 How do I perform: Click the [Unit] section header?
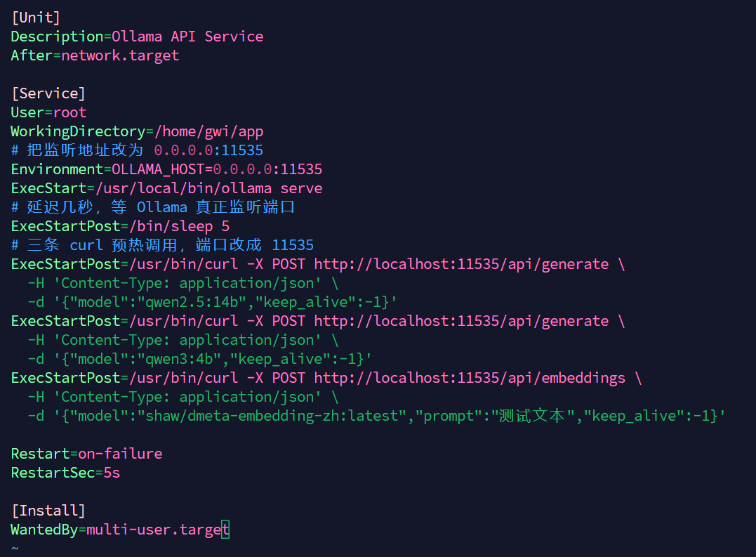pos(36,18)
